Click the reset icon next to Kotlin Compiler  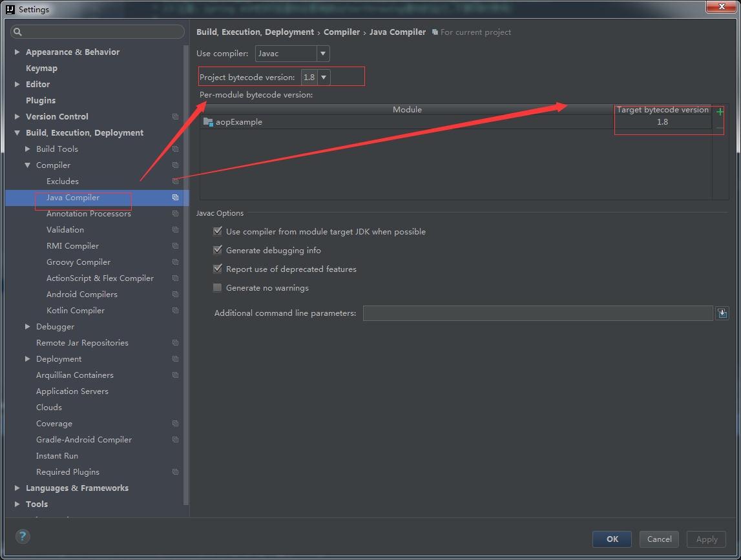(x=175, y=310)
